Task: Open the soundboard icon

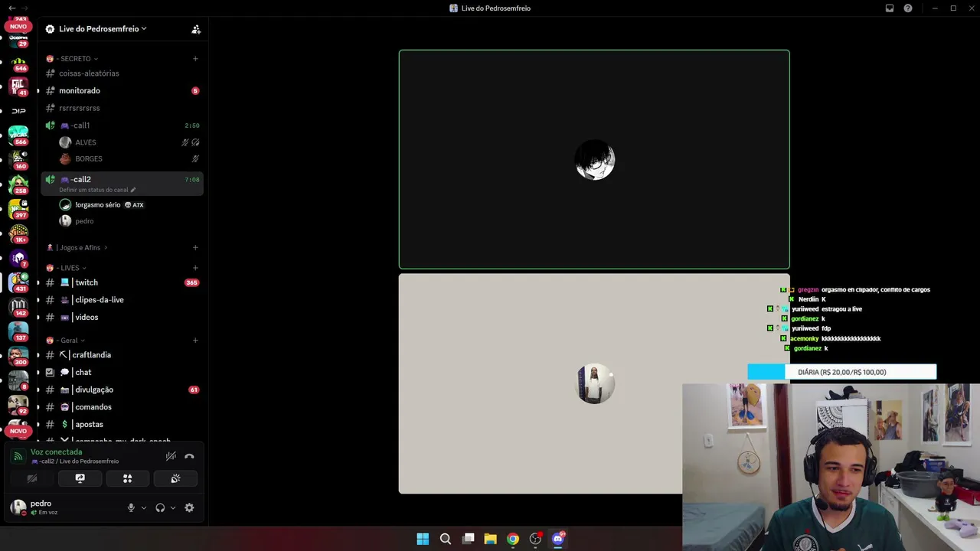Action: coord(175,478)
